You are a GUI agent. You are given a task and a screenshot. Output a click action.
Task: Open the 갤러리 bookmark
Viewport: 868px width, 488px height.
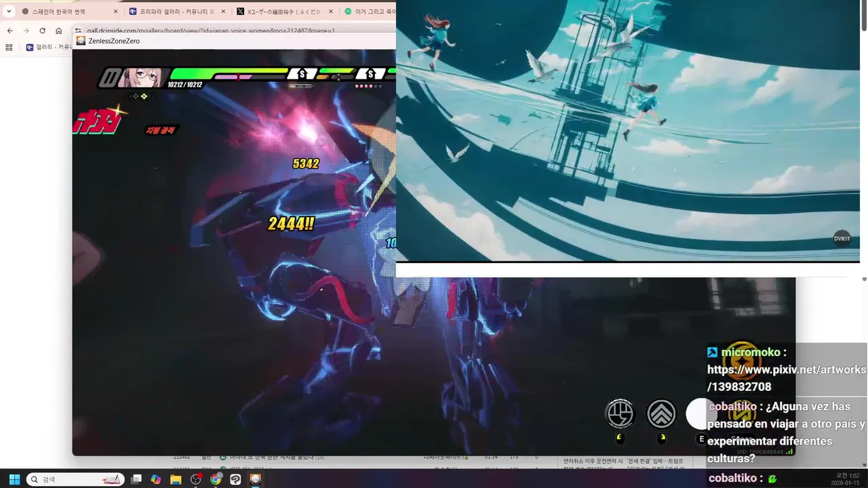pos(48,47)
